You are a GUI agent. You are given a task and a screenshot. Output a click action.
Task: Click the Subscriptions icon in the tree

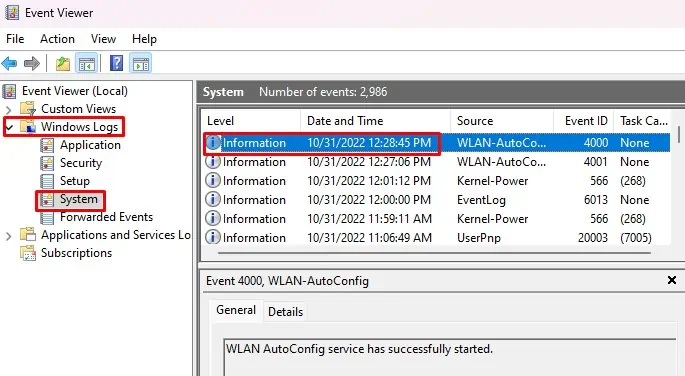pos(28,253)
